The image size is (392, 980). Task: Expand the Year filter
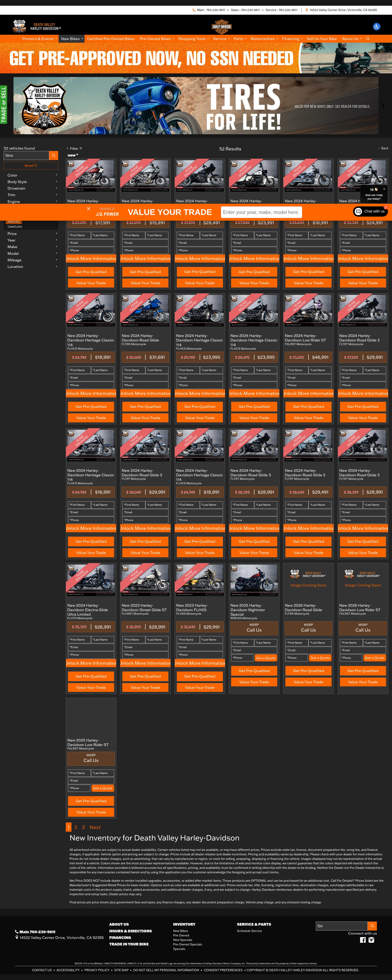coord(32,240)
